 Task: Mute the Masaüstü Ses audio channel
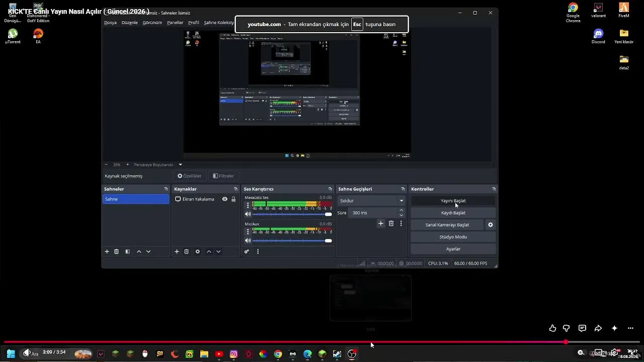(x=248, y=214)
